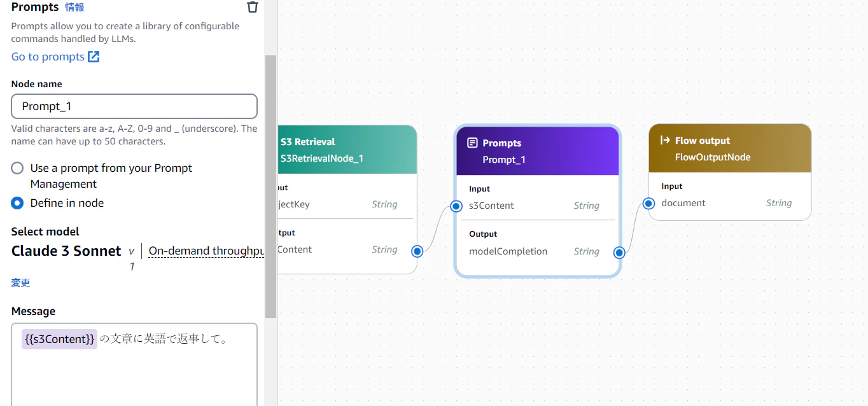
Task: Click the side panel vertical scrollbar
Action: click(270, 185)
